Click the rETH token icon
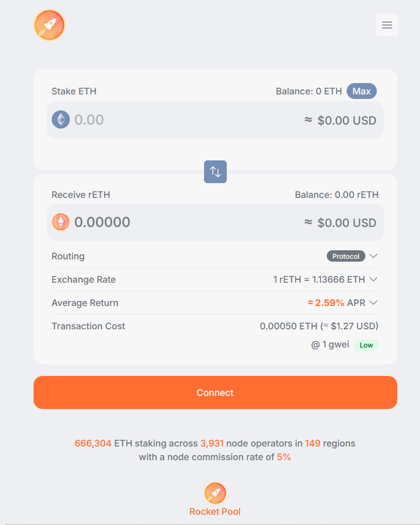Screen dimensions: 420x525 click(x=61, y=222)
